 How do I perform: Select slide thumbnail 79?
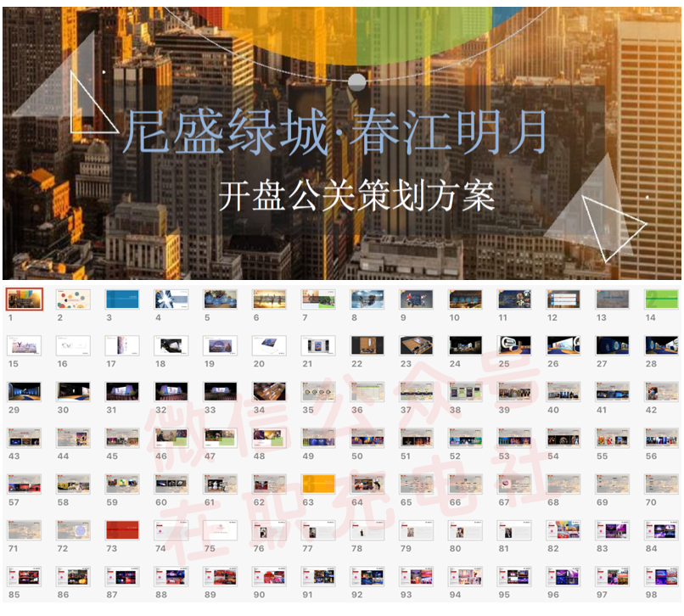[417, 530]
